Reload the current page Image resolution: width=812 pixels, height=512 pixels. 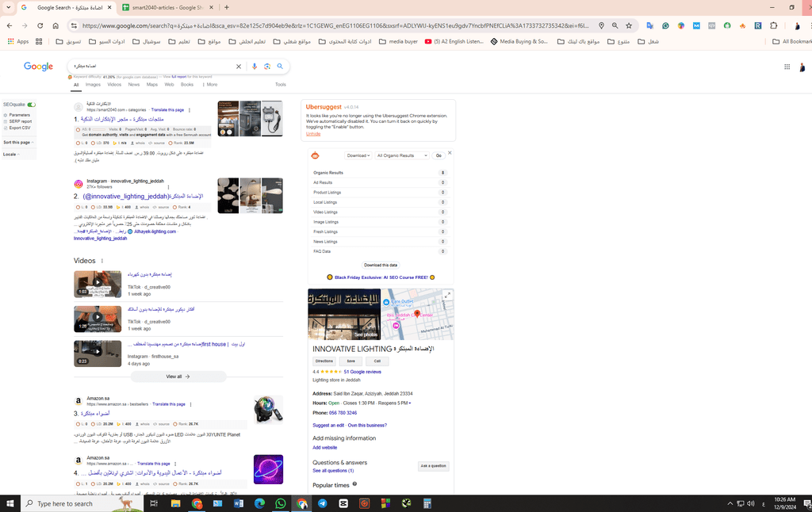tap(40, 25)
